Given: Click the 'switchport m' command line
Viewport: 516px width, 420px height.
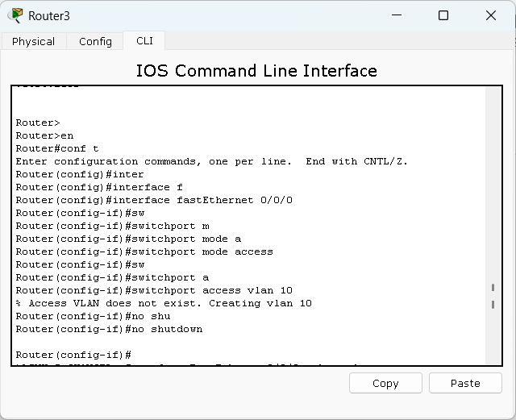Looking at the screenshot, I should [112, 226].
